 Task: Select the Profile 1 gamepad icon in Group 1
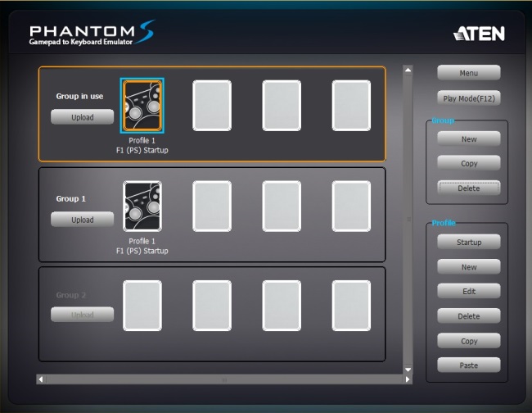(142, 206)
